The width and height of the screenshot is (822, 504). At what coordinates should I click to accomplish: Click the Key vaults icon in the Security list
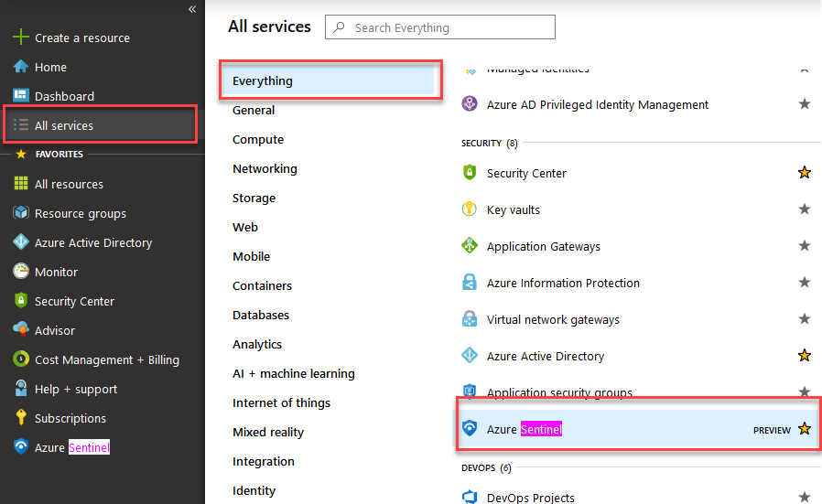(470, 209)
